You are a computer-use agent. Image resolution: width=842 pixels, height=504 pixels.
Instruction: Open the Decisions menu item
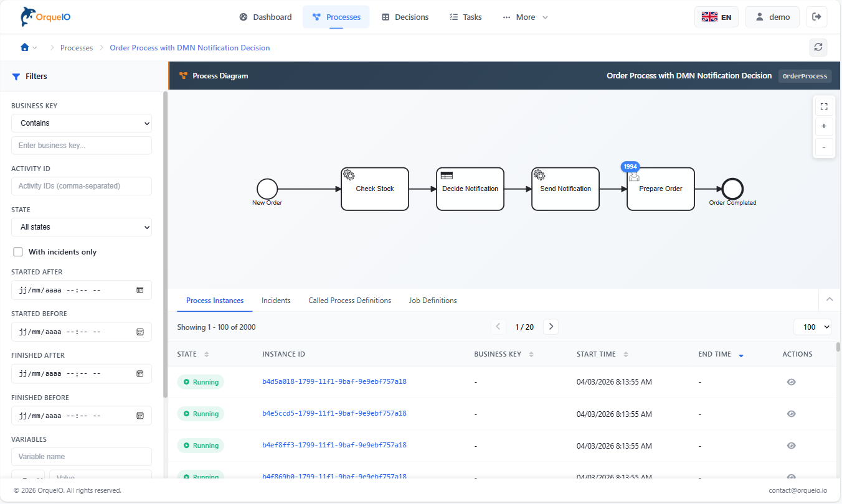(405, 17)
